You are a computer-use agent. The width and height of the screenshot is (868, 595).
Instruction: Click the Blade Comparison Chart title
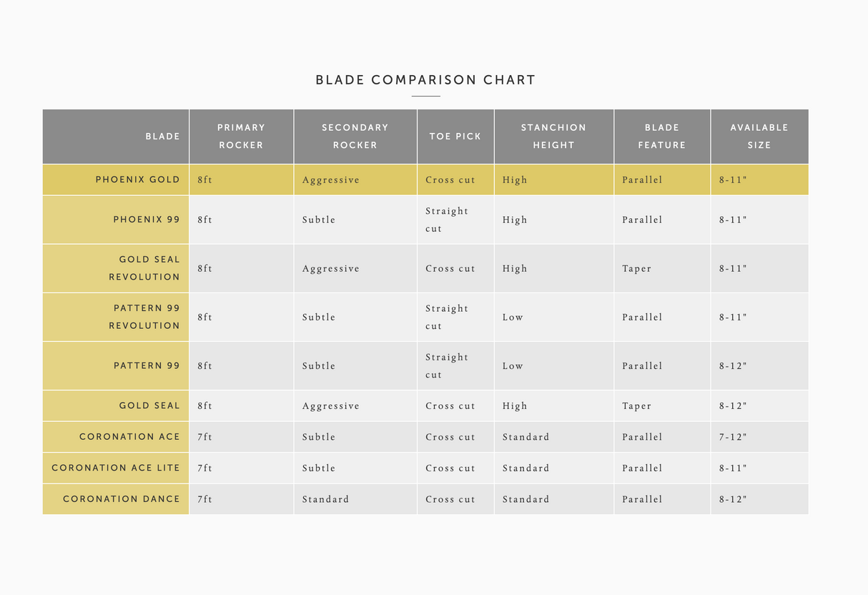425,80
